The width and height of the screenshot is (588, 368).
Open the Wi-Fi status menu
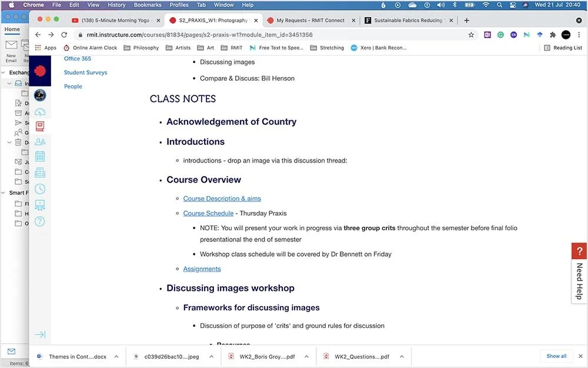(486, 5)
